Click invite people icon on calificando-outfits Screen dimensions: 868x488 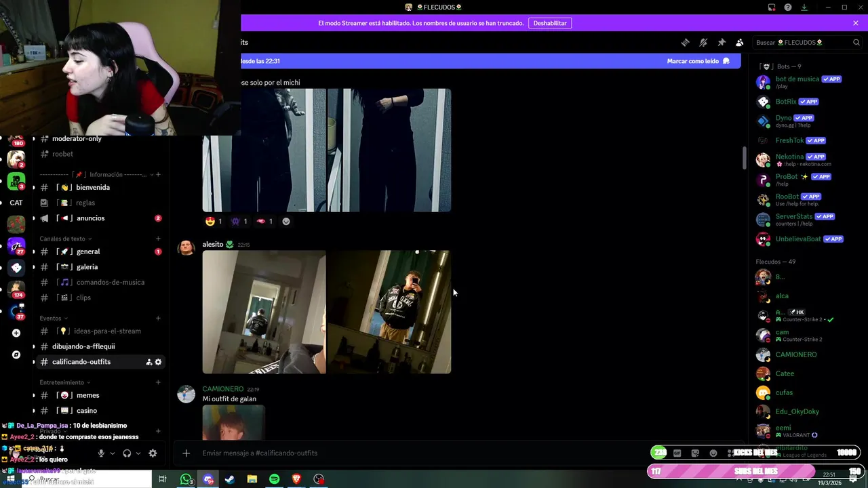[149, 362]
